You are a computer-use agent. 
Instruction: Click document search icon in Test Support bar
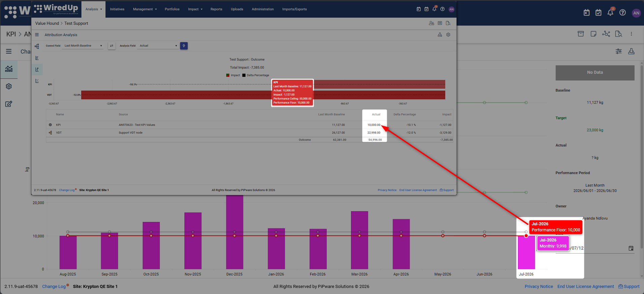click(x=448, y=23)
